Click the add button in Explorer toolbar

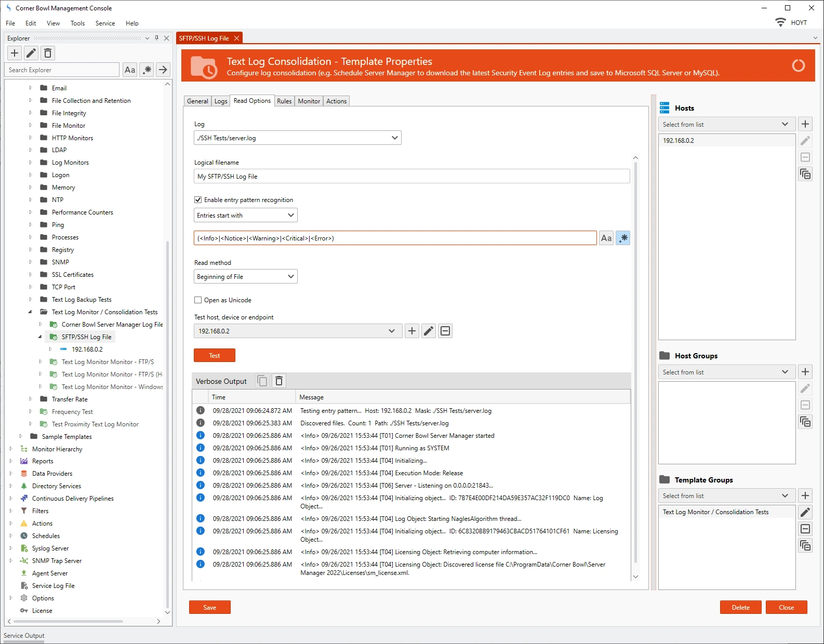click(15, 53)
